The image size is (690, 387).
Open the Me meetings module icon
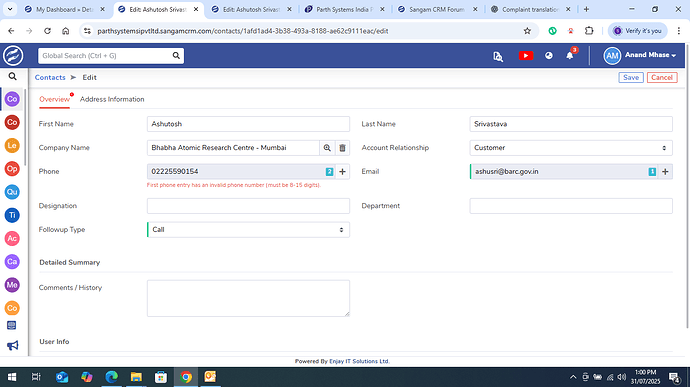12,285
